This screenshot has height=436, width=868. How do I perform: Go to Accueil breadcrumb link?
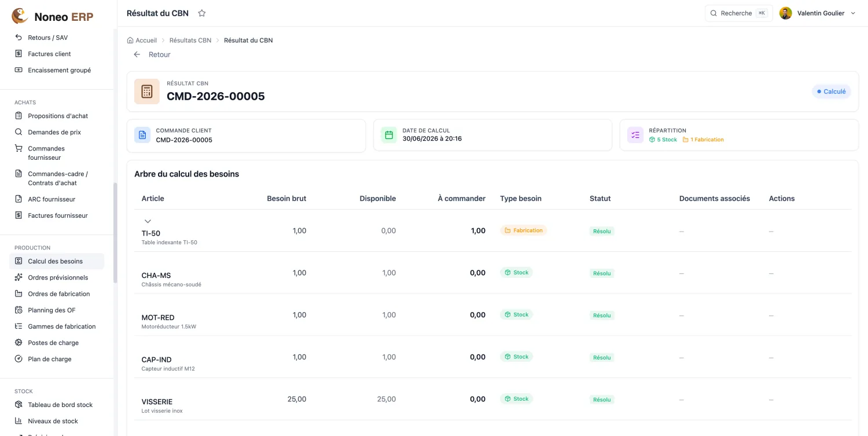coord(146,41)
